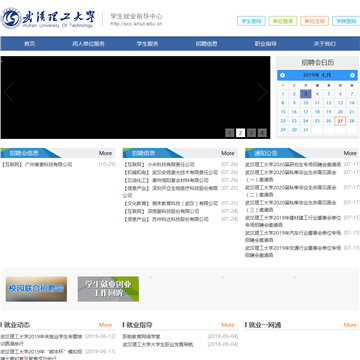Click the 学生登陆 student login button

click(x=251, y=21)
